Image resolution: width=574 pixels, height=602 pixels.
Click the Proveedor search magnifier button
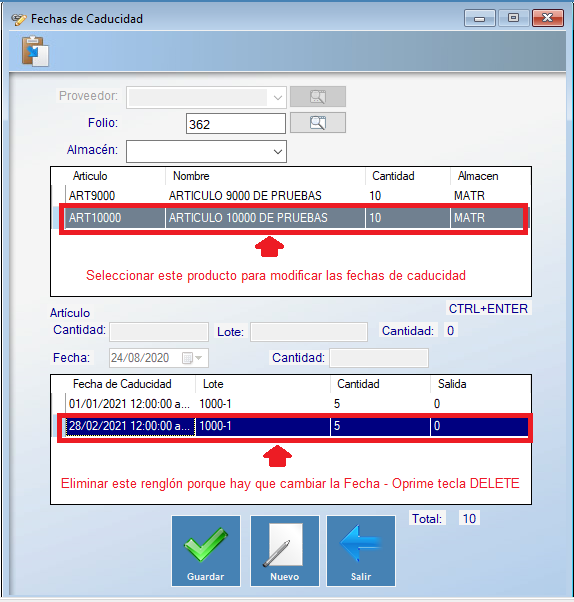click(x=318, y=96)
